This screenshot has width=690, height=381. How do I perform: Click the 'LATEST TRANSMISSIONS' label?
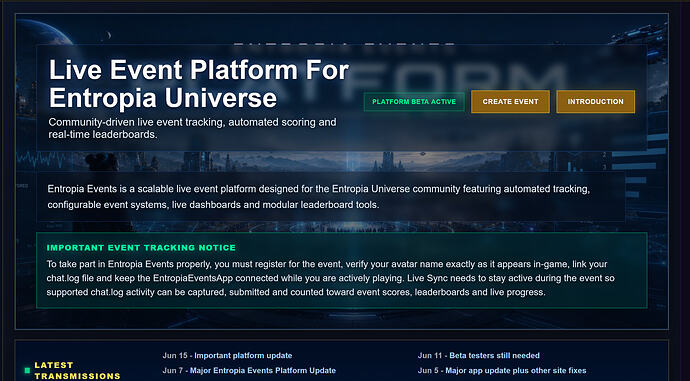pos(77,370)
